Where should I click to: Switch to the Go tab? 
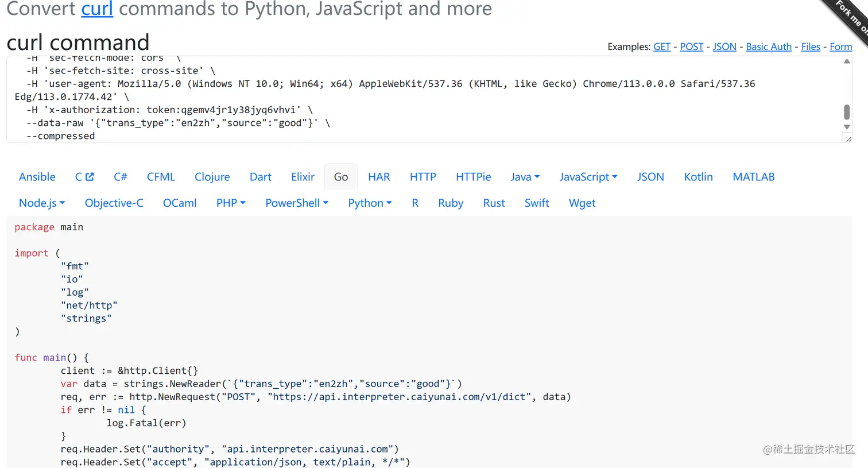coord(341,177)
